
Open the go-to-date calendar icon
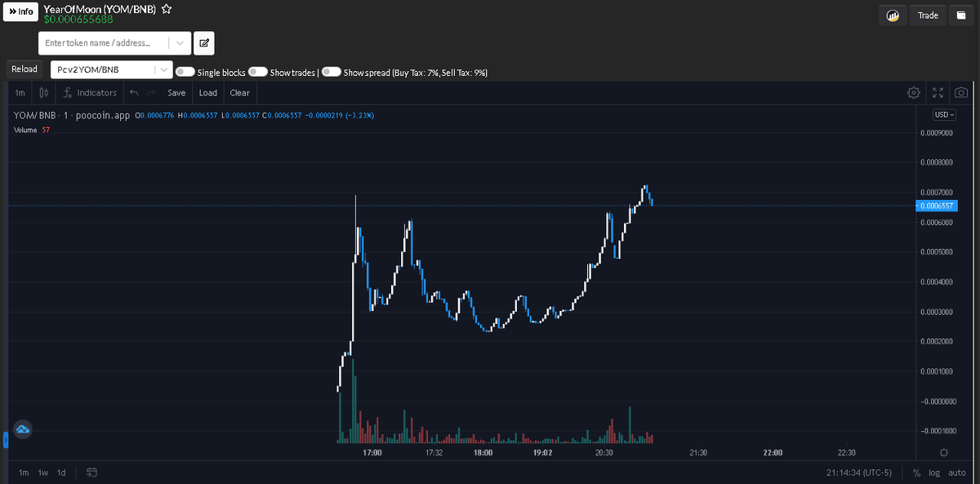pyautogui.click(x=91, y=473)
